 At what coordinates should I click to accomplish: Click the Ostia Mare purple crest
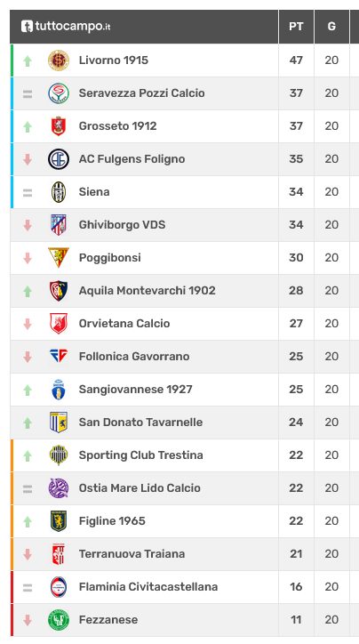click(x=59, y=488)
